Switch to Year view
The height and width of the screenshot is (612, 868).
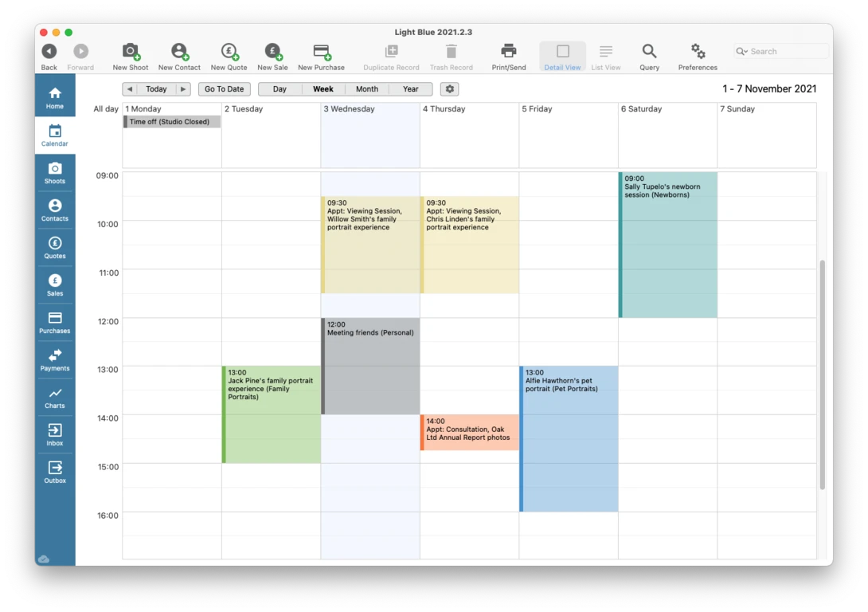point(411,89)
